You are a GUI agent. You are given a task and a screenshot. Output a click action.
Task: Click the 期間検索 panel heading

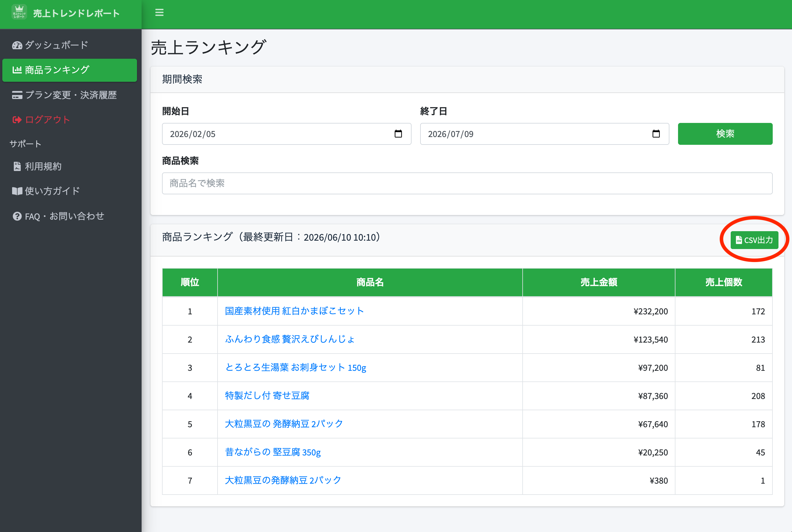(x=182, y=79)
